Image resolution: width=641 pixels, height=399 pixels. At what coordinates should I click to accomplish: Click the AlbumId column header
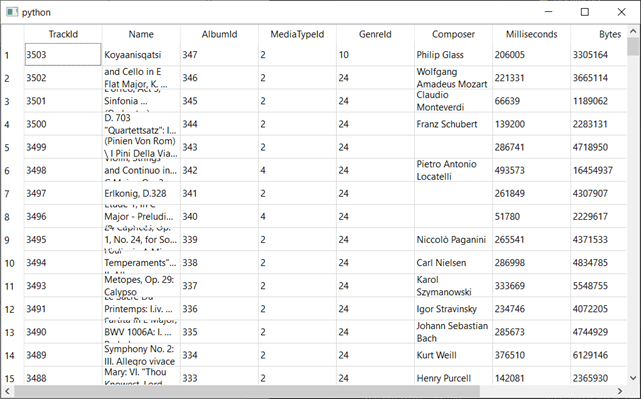pyautogui.click(x=219, y=34)
